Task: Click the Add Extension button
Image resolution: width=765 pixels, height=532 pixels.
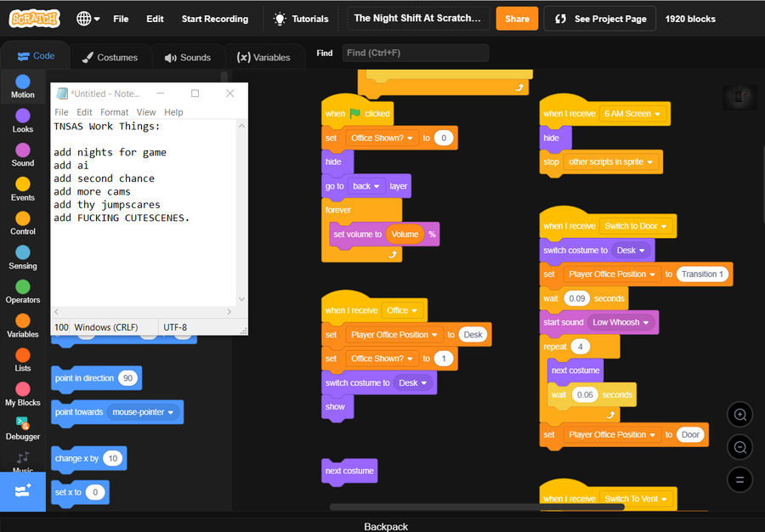Action: point(23,491)
